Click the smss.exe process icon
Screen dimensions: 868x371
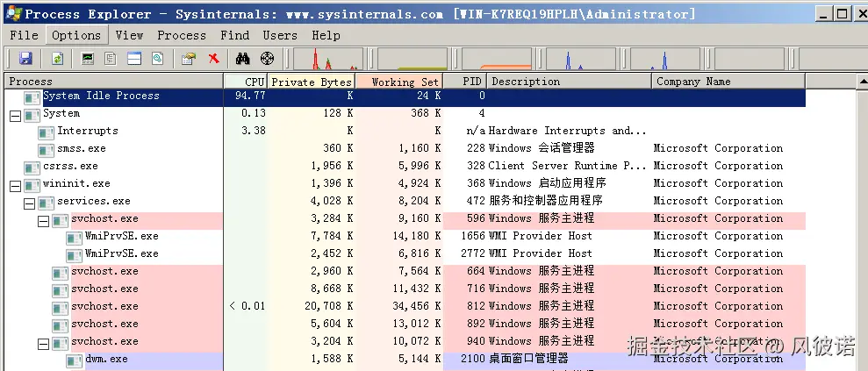[x=46, y=150]
